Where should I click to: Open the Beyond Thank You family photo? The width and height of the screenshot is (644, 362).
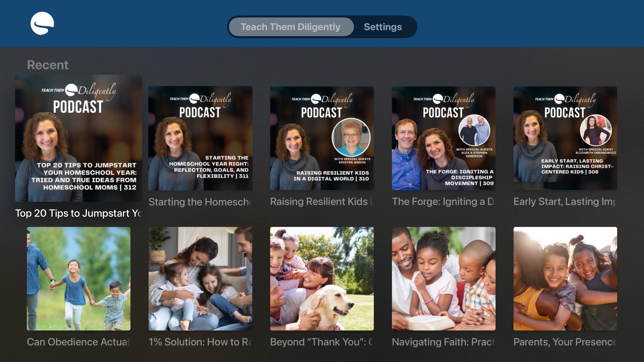pyautogui.click(x=322, y=279)
